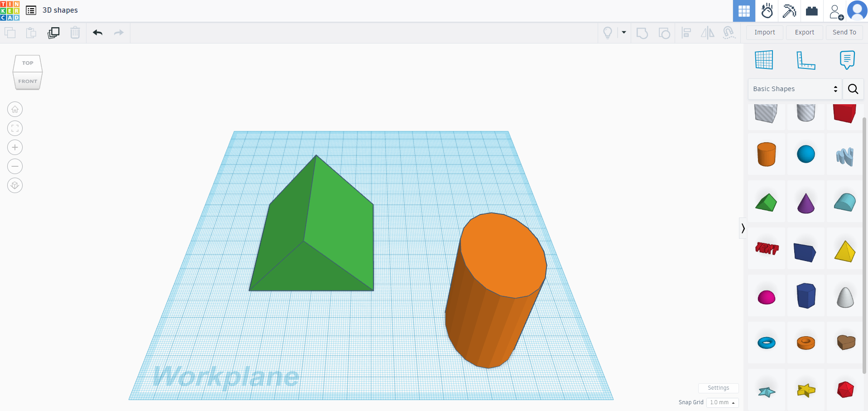Toggle orthographic perspective view cube icon
Viewport: 868px width, 411px height.
[15, 185]
